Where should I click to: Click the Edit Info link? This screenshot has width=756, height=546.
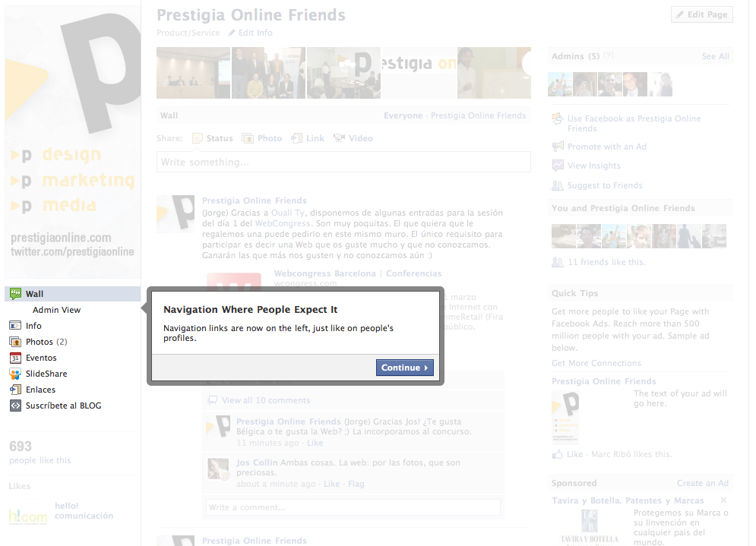pyautogui.click(x=255, y=33)
